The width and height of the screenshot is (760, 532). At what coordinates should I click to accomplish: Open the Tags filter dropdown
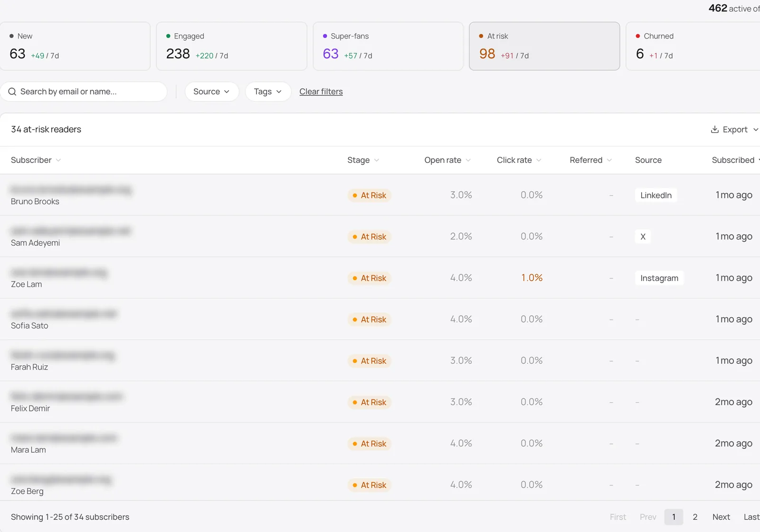pos(268,92)
